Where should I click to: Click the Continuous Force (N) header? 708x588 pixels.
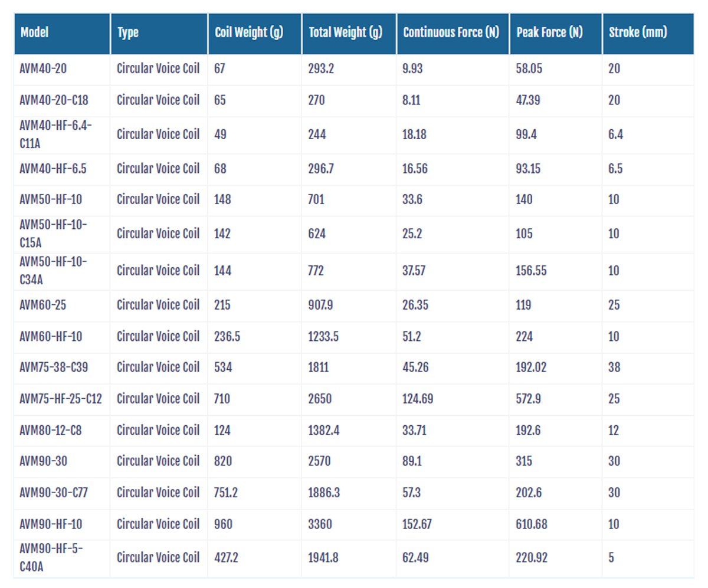(x=451, y=32)
